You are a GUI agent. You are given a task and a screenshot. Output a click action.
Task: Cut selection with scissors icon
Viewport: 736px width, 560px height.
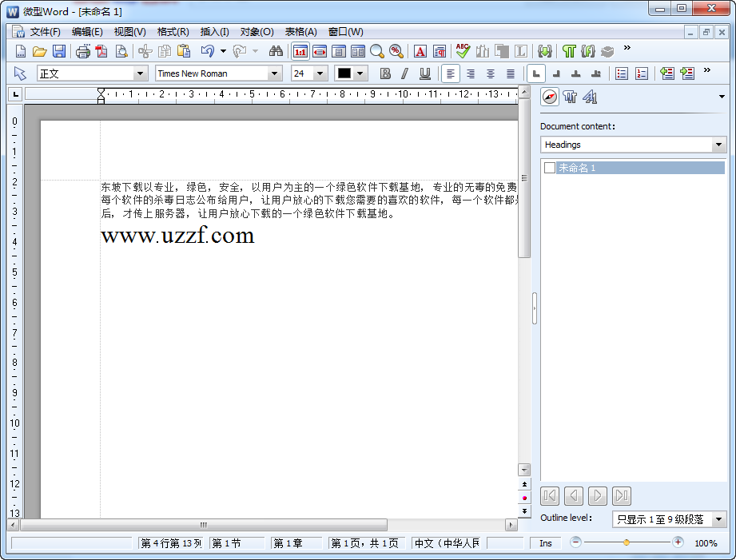(x=145, y=51)
